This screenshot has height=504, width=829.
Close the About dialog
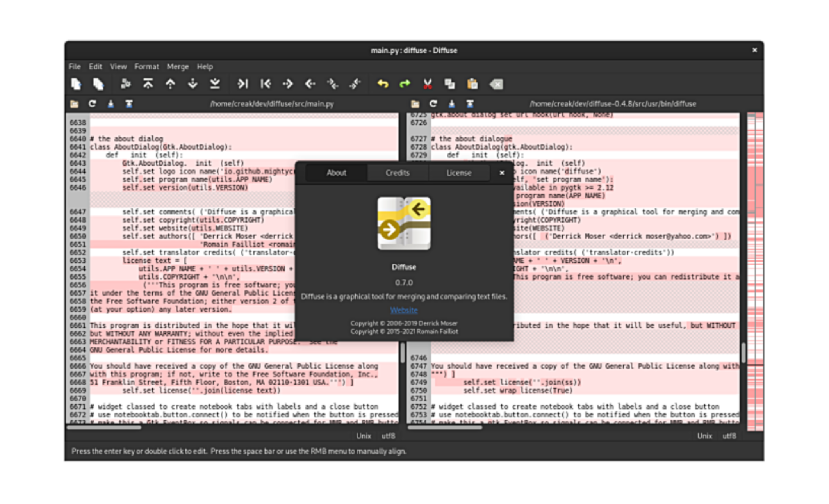(x=502, y=173)
